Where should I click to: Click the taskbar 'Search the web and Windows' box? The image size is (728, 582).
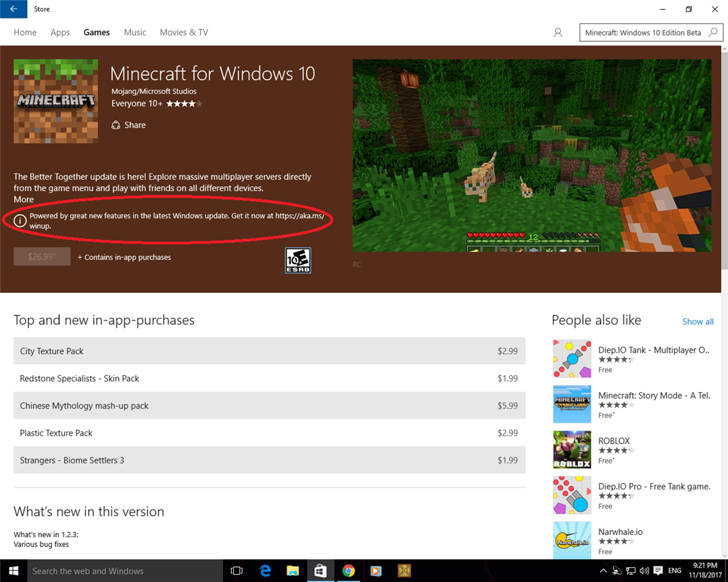point(124,571)
